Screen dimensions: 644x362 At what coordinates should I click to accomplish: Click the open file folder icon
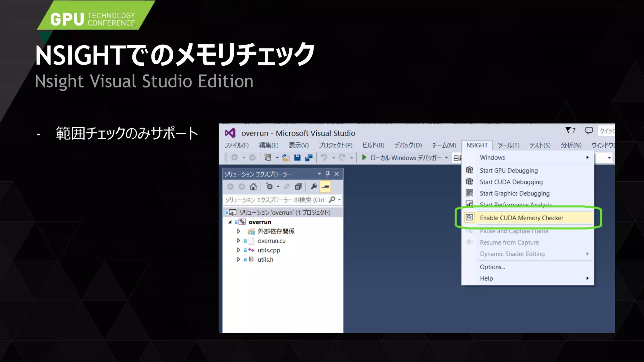pyautogui.click(x=286, y=157)
